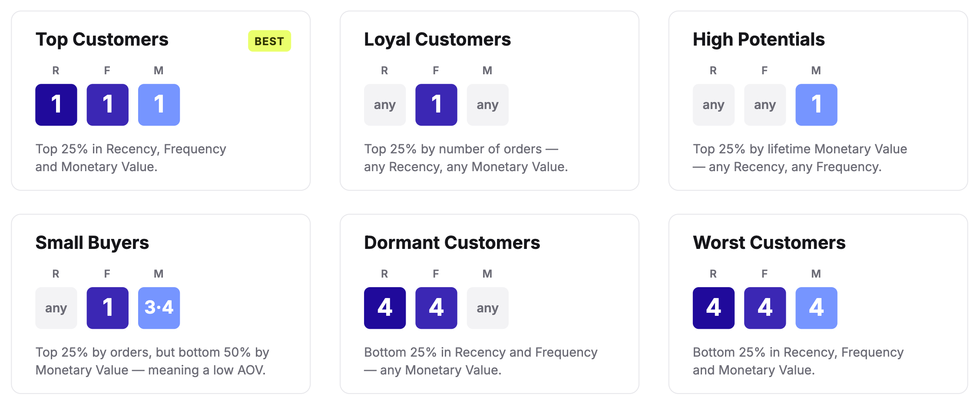Click the Frequency 1 tile in Loyal Customers
Screen dimensions: 980x404
coord(436,105)
